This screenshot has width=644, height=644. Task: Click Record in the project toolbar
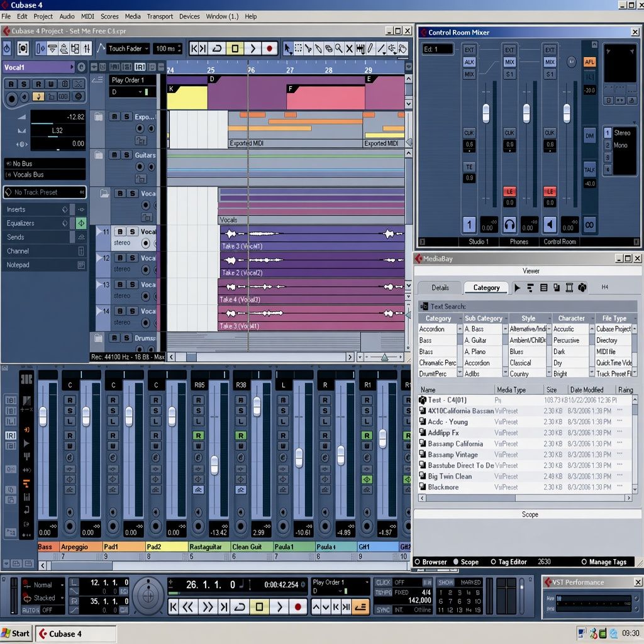[269, 48]
